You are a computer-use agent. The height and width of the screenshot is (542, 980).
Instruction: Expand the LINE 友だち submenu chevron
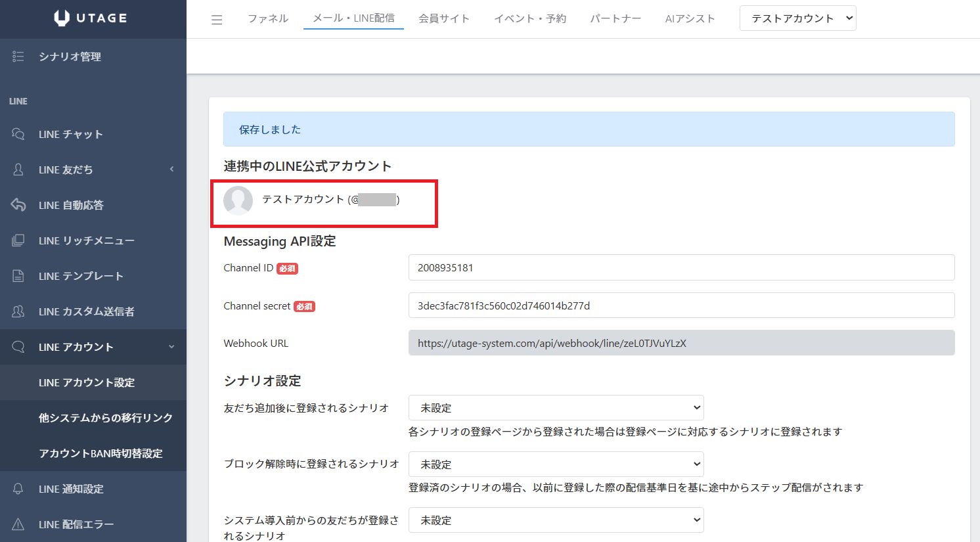(171, 169)
